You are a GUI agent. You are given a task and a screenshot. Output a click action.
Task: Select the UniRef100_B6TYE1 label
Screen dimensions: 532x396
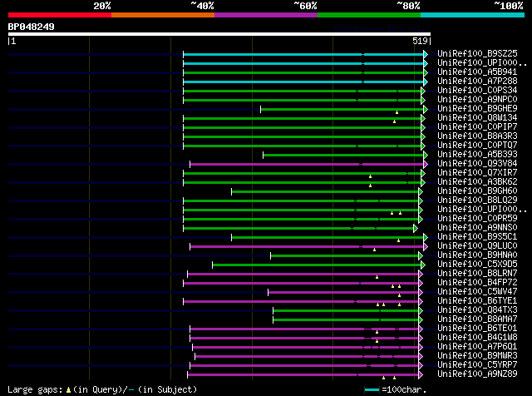click(x=477, y=301)
